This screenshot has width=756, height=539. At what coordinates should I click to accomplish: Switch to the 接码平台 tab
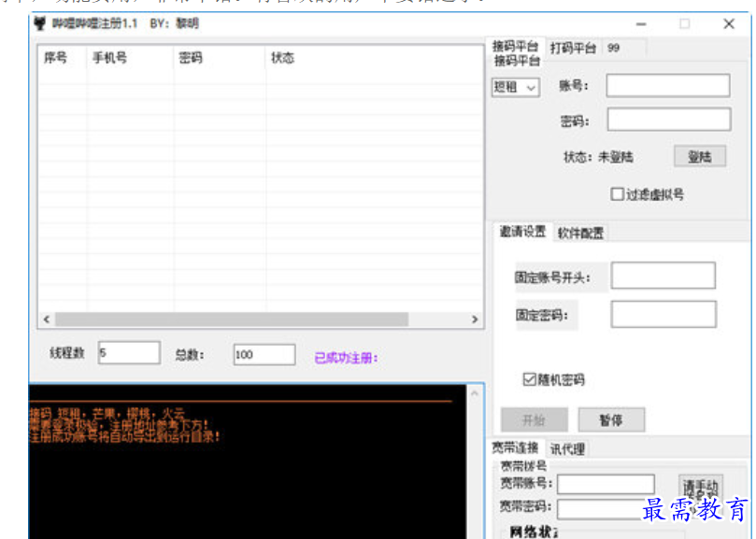(x=515, y=48)
